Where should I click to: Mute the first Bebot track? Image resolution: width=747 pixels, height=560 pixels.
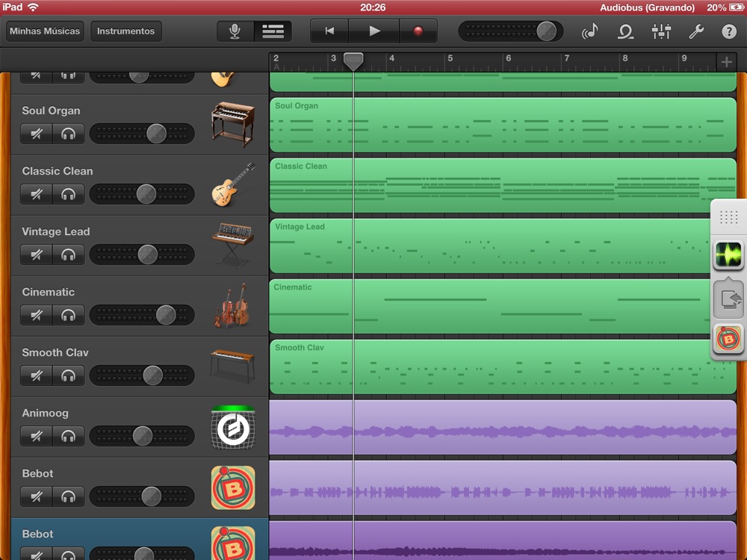[x=36, y=497]
